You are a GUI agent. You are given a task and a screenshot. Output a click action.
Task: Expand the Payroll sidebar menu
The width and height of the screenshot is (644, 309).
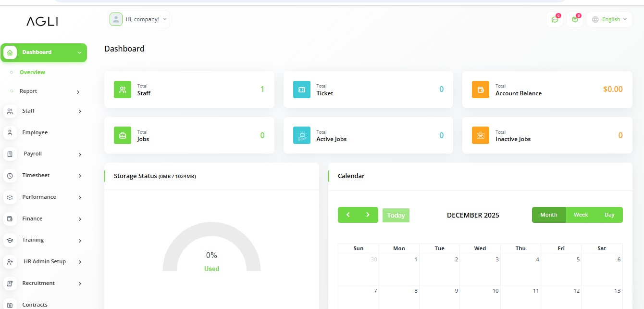43,154
